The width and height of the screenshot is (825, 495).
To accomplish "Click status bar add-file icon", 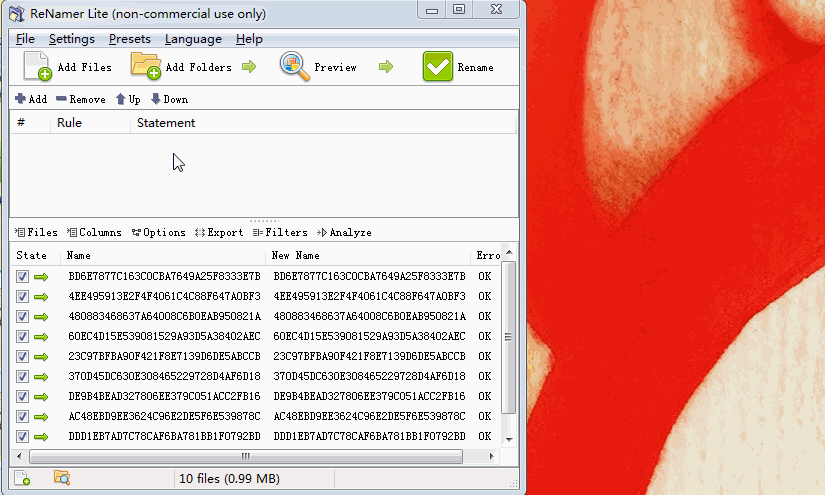I will tap(22, 478).
